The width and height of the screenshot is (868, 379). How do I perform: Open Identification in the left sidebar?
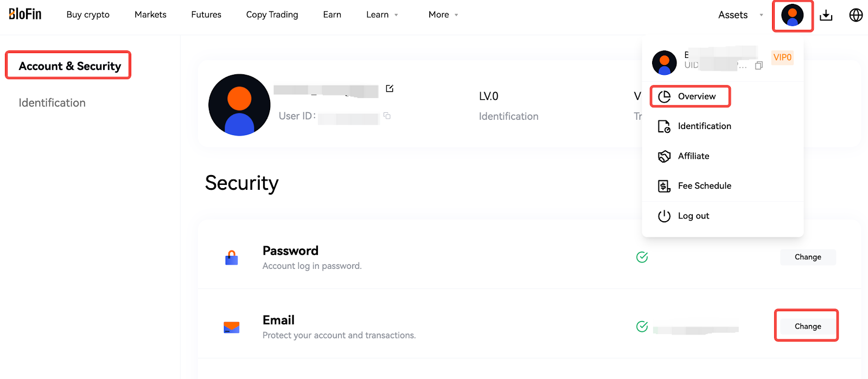52,103
